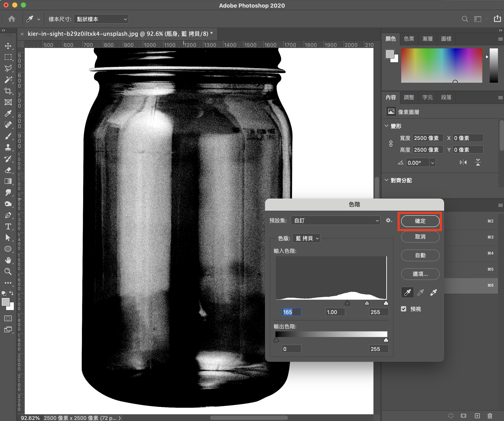Viewport: 504px width, 421px height.
Task: Switch to the 字元 tab
Action: click(427, 97)
